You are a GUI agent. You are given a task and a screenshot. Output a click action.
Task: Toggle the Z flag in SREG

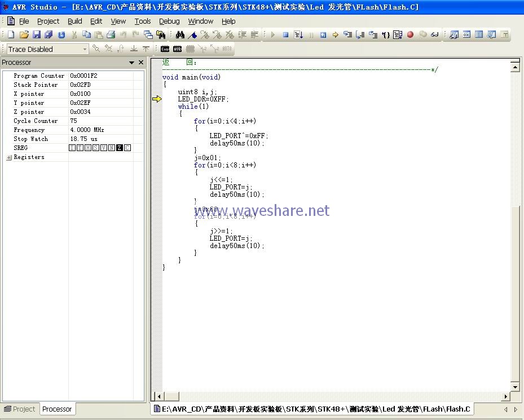click(119, 148)
